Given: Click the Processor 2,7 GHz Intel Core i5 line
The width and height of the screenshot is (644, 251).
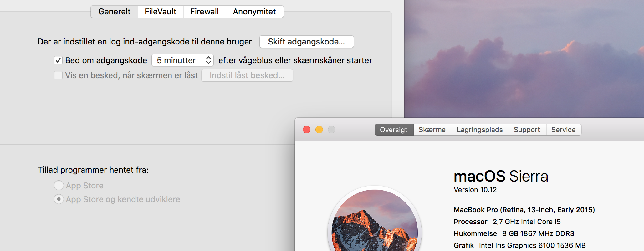Looking at the screenshot, I should point(507,222).
